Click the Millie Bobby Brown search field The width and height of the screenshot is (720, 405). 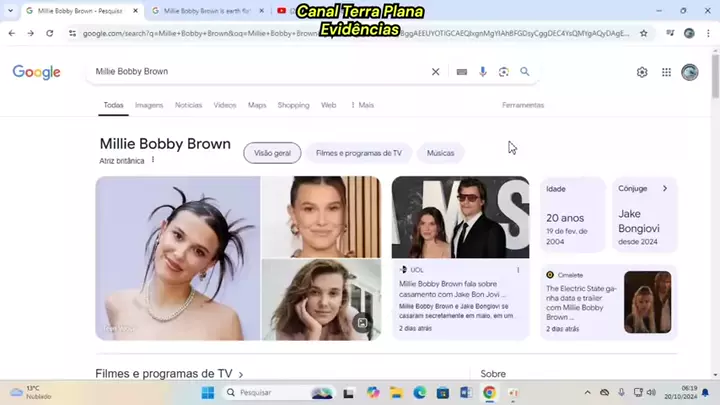point(250,72)
